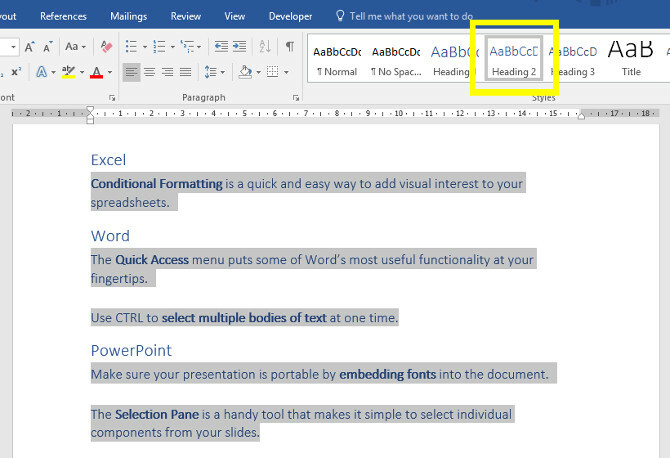Image resolution: width=670 pixels, height=458 pixels.
Task: Apply the Normal style
Action: point(337,61)
